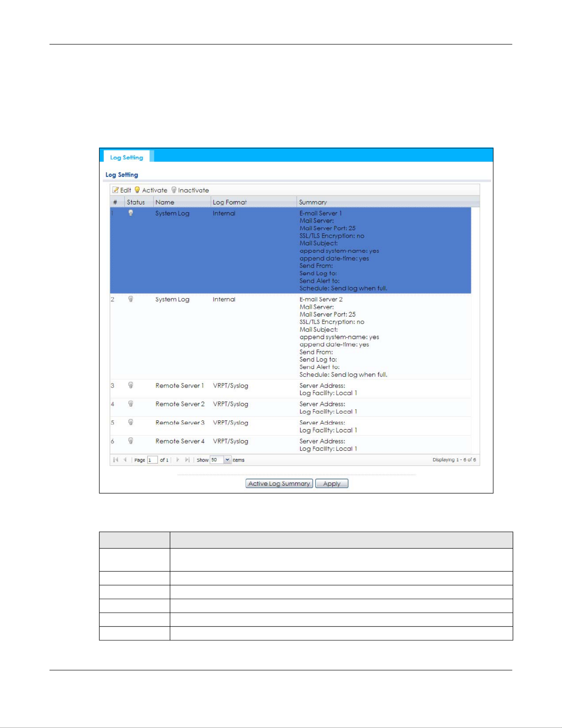Screen dimensions: 562x728
Task: Toggle status bulb for E-mail Server 1 row
Action: [x=131, y=213]
